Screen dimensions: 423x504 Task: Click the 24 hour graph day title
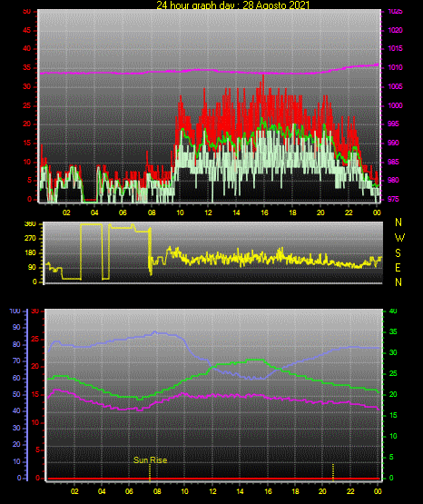pos(233,5)
